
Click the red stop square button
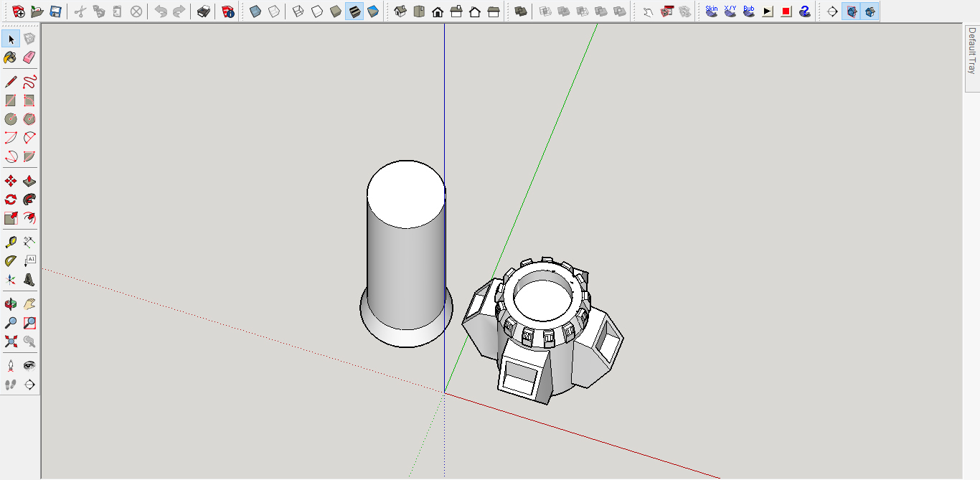click(x=786, y=11)
